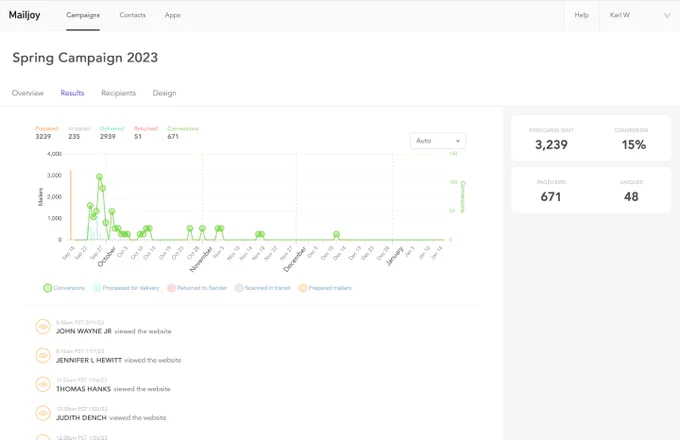The width and height of the screenshot is (680, 440).
Task: Click the In transit 235 stat
Action: click(79, 133)
